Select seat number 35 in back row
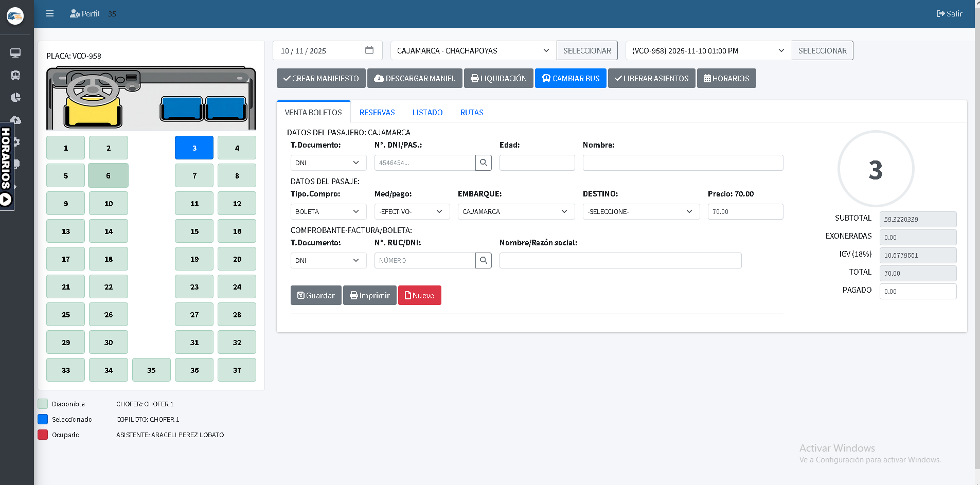This screenshot has width=980, height=485. pos(151,370)
